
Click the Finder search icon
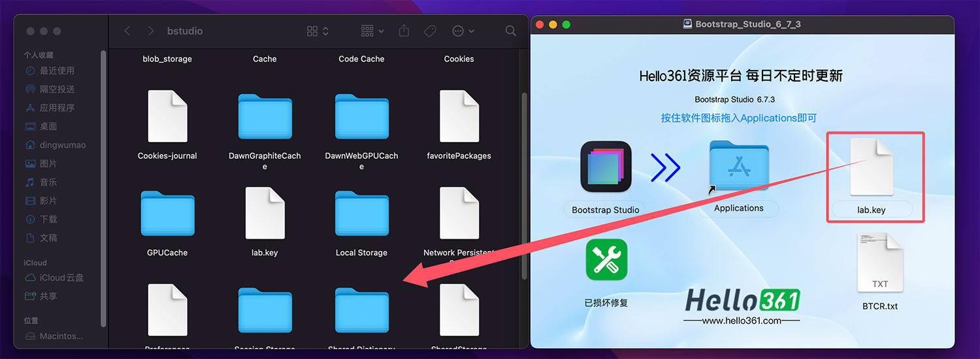510,31
